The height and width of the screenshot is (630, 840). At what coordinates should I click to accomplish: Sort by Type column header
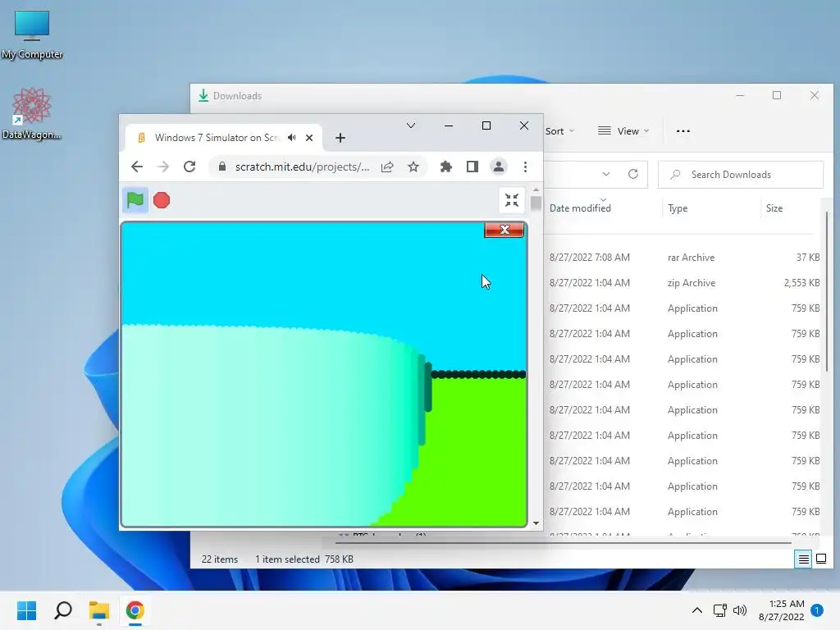pos(678,208)
